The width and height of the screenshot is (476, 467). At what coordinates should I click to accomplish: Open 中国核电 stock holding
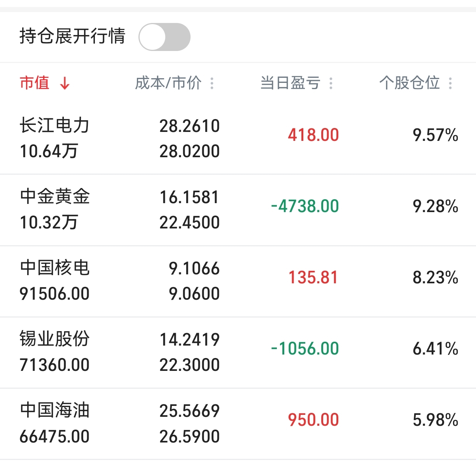(55, 268)
